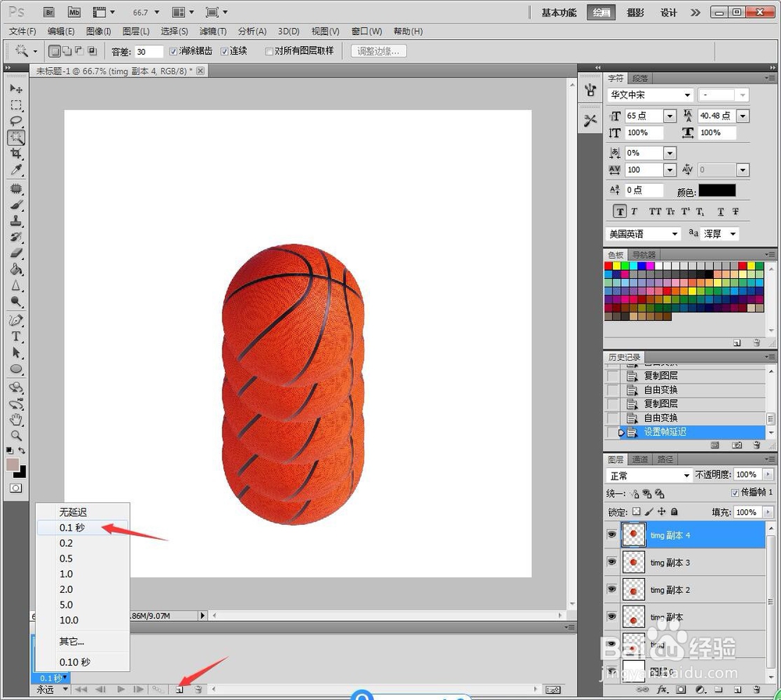Click the 调整边缘... button

379,51
